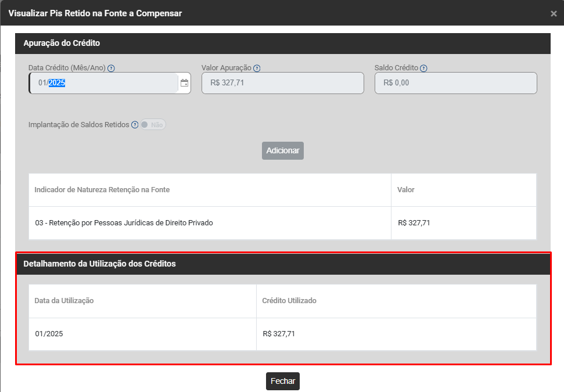
Task: Click the Data Crédito month/year input
Action: pos(105,83)
